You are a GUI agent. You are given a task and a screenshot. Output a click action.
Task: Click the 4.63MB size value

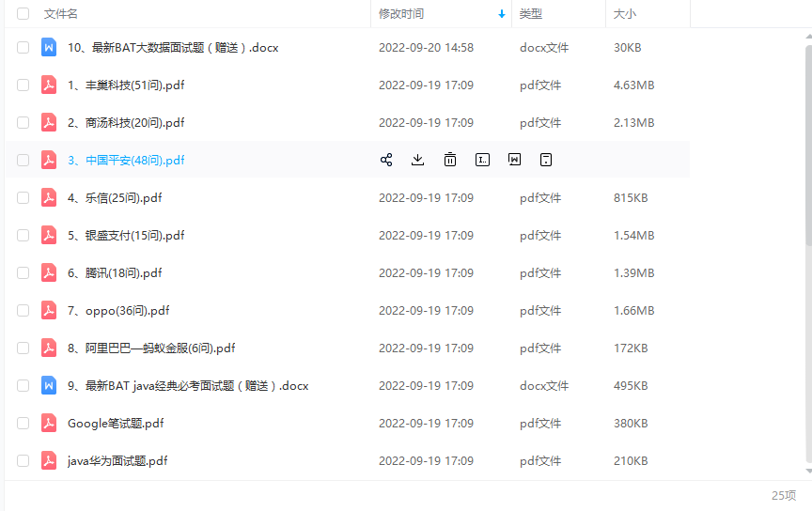[633, 85]
